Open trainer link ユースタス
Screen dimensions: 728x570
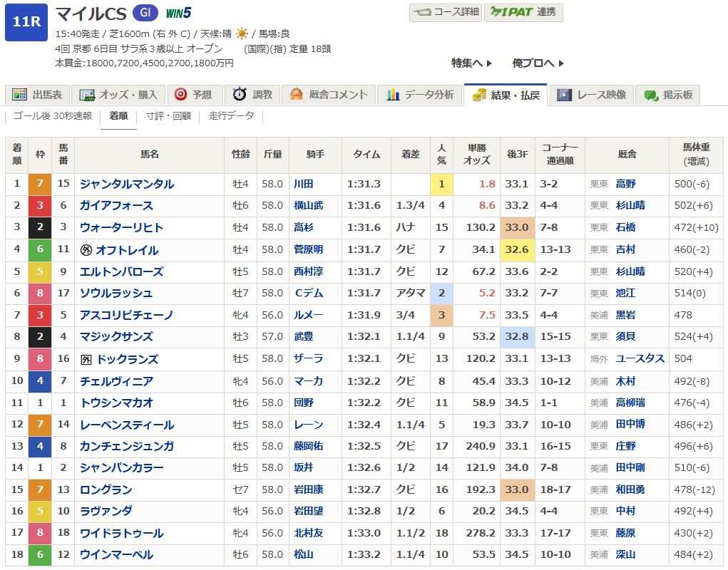coord(640,358)
